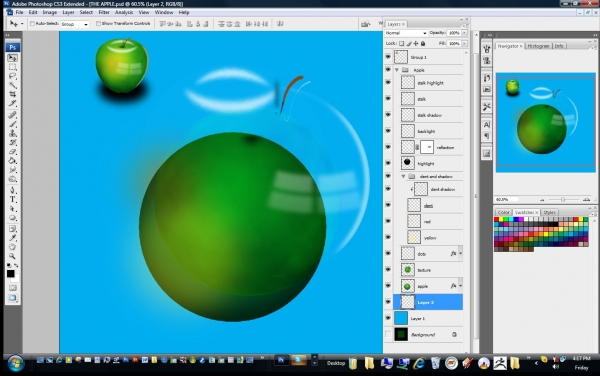This screenshot has height=376, width=600.
Task: Open the Auto-Select Group dropdown
Action: coord(75,24)
